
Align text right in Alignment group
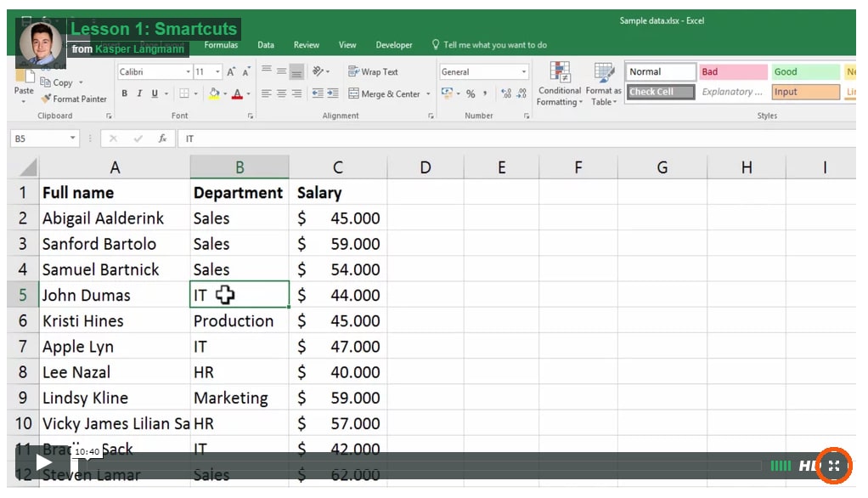click(296, 93)
